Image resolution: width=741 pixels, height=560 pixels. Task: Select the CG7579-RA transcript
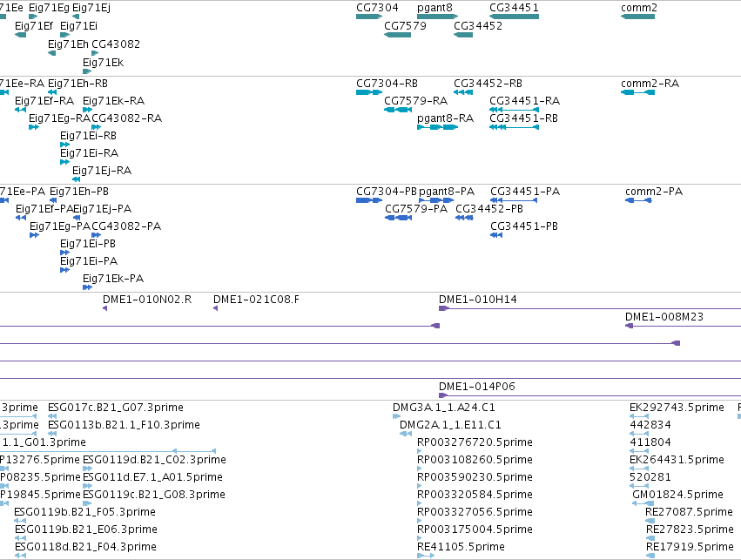[x=398, y=110]
